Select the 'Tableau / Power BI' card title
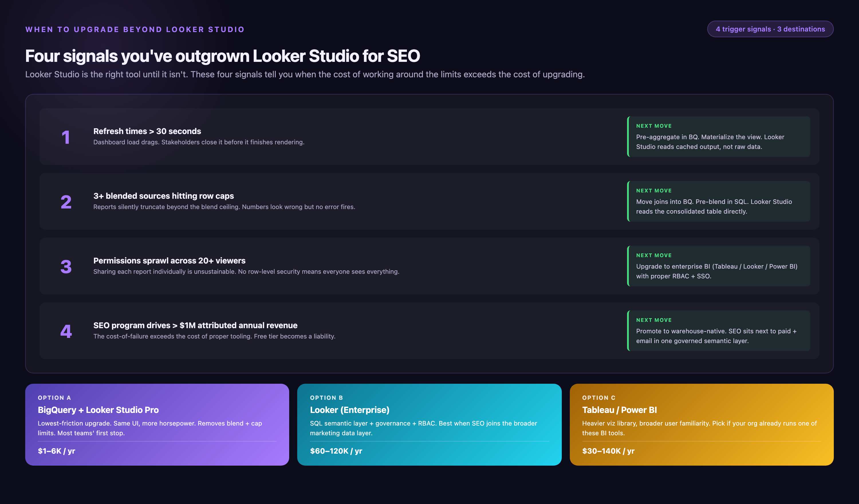 click(619, 410)
